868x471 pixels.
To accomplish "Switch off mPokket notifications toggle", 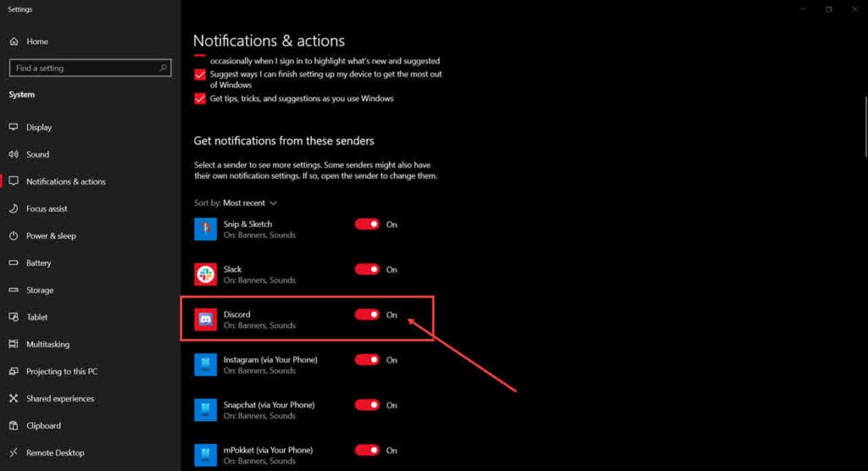I will pos(367,450).
